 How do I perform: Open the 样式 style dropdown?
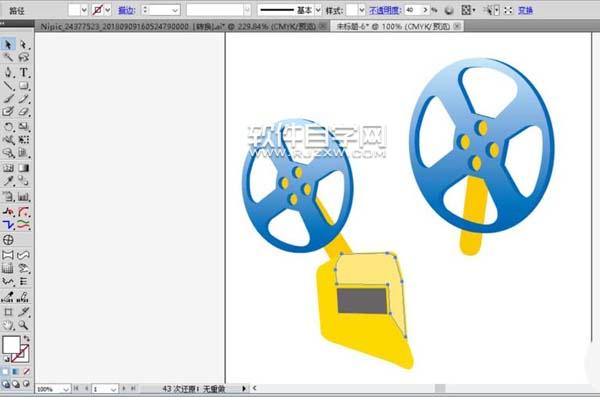pyautogui.click(x=362, y=10)
